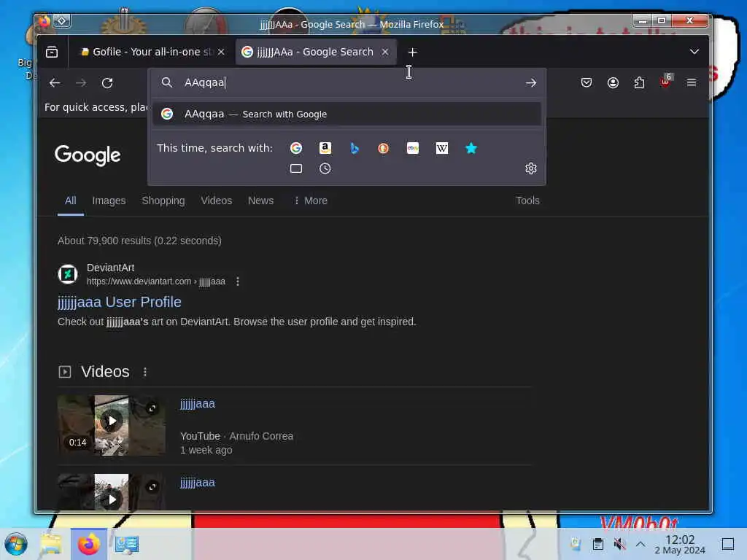Open the Videos section options menu
This screenshot has height=560, width=747.
coord(145,372)
